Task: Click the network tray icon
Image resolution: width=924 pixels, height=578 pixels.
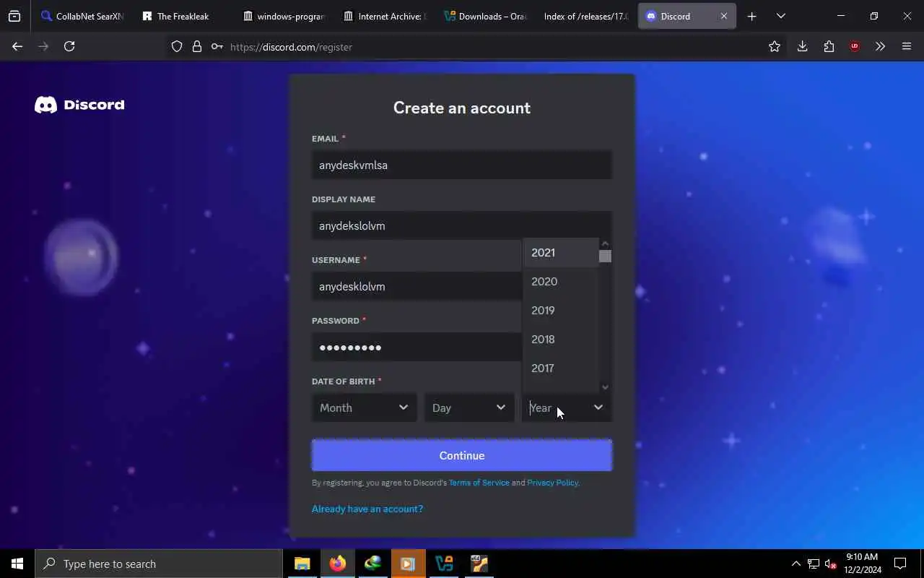Action: pos(813,564)
